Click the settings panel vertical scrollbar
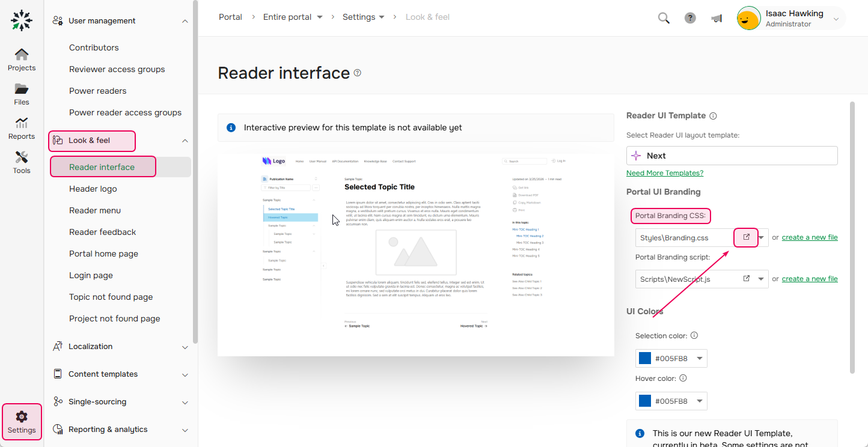This screenshot has width=868, height=447. point(852,237)
